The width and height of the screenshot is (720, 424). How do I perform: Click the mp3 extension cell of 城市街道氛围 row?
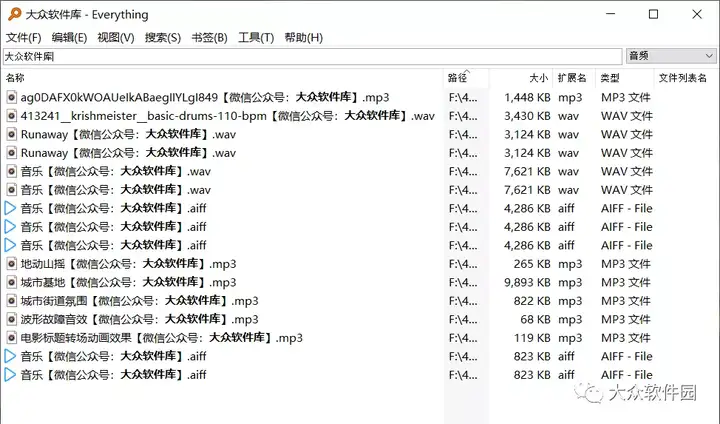(x=570, y=301)
